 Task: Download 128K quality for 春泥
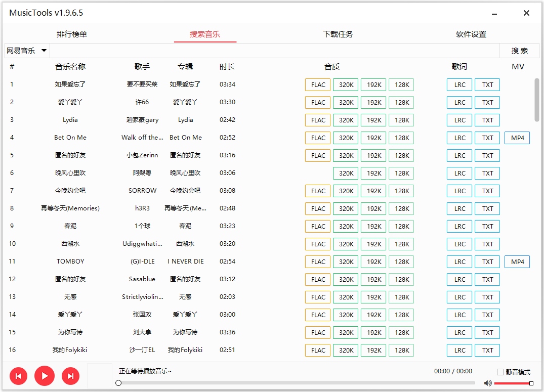pyautogui.click(x=401, y=226)
